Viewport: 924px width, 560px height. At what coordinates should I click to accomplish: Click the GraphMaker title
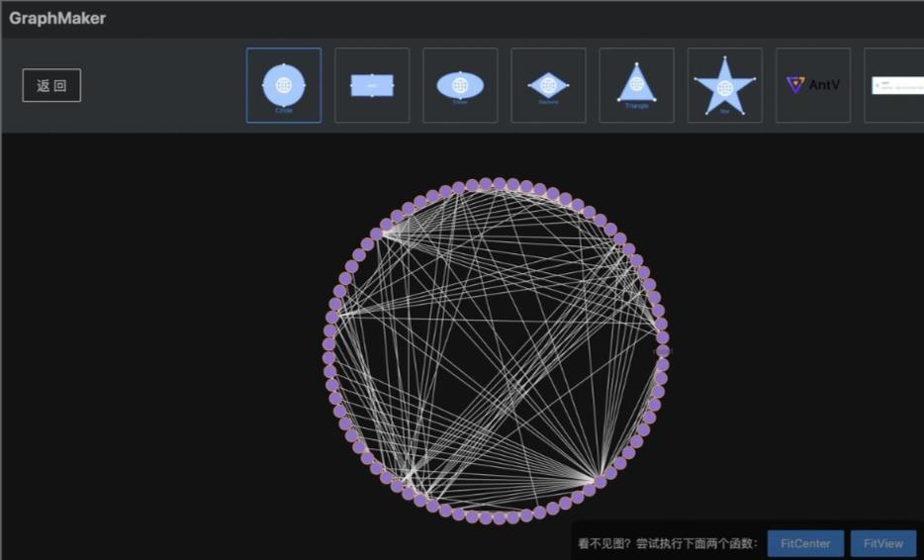coord(57,18)
